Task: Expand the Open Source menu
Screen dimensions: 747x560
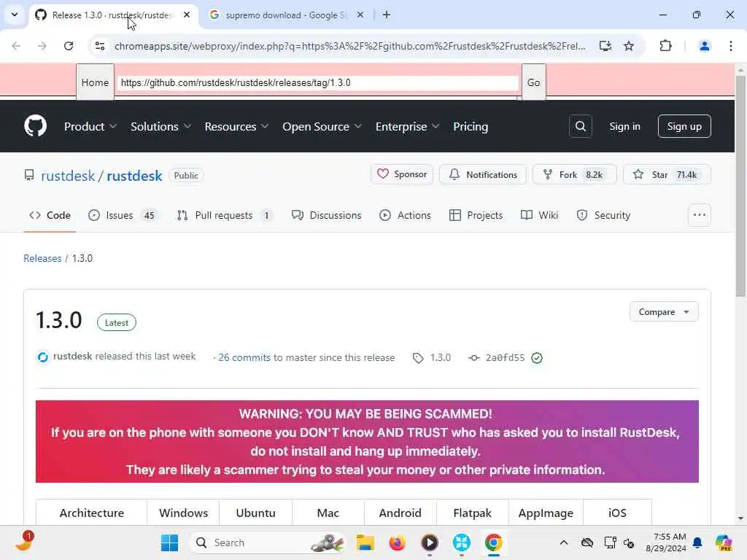Action: (x=322, y=126)
